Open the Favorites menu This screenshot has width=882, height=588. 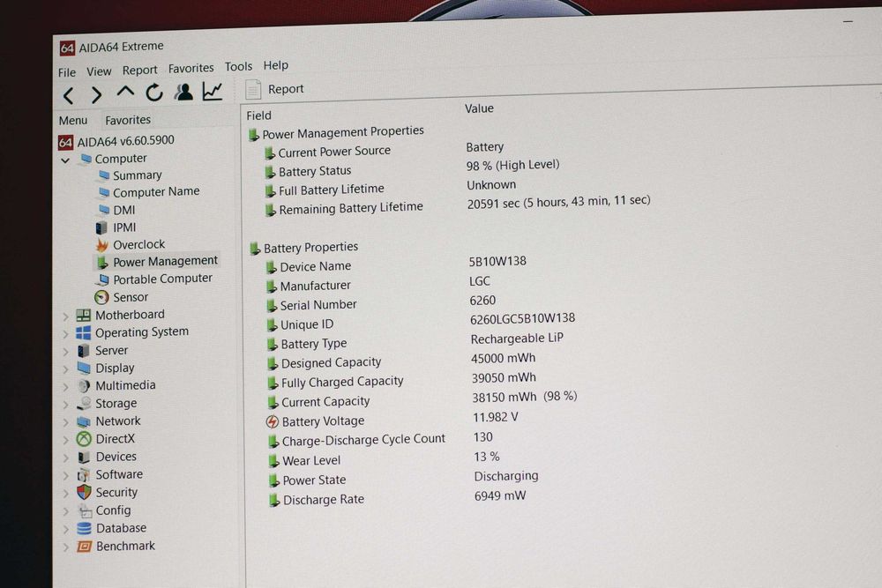pyautogui.click(x=191, y=68)
